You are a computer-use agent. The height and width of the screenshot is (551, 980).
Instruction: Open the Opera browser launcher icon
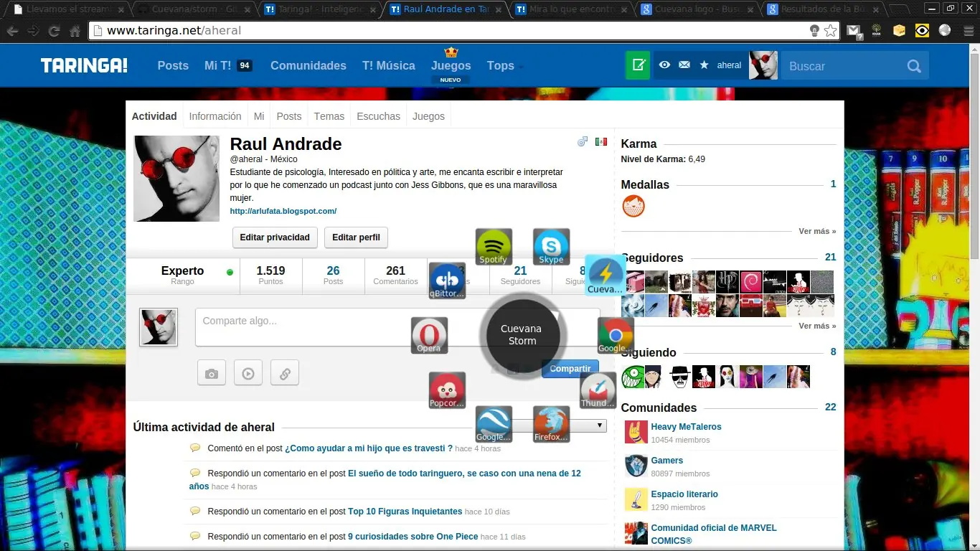tap(429, 335)
